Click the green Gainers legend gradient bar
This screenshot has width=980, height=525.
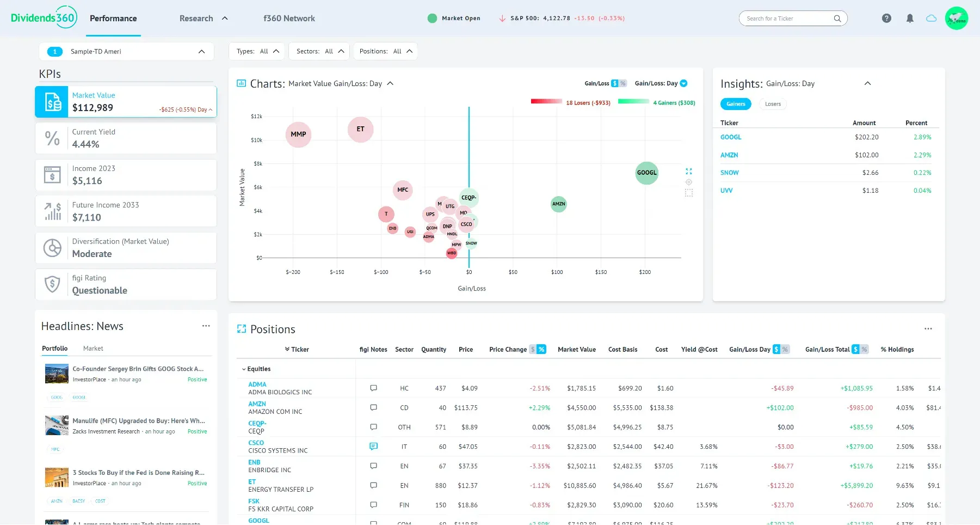tap(633, 101)
